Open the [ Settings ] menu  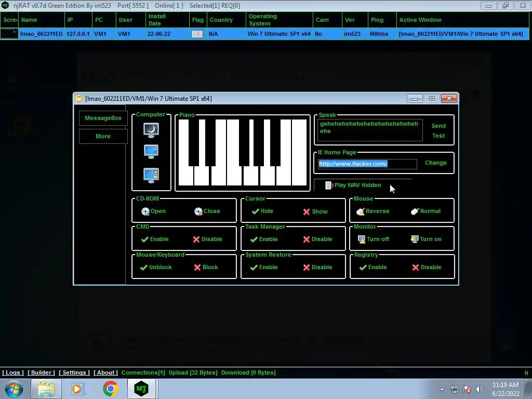[x=74, y=373]
